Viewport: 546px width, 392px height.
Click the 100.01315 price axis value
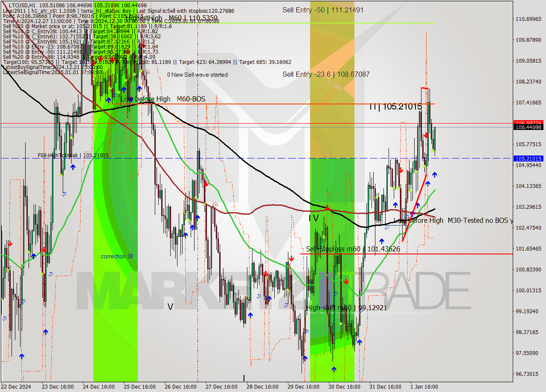[528, 290]
